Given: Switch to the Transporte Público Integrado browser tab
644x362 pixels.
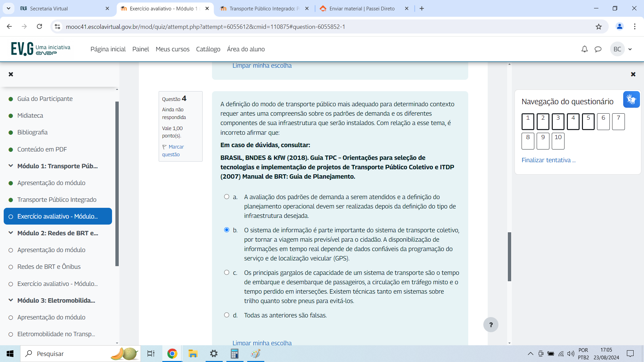Looking at the screenshot, I should (x=263, y=8).
